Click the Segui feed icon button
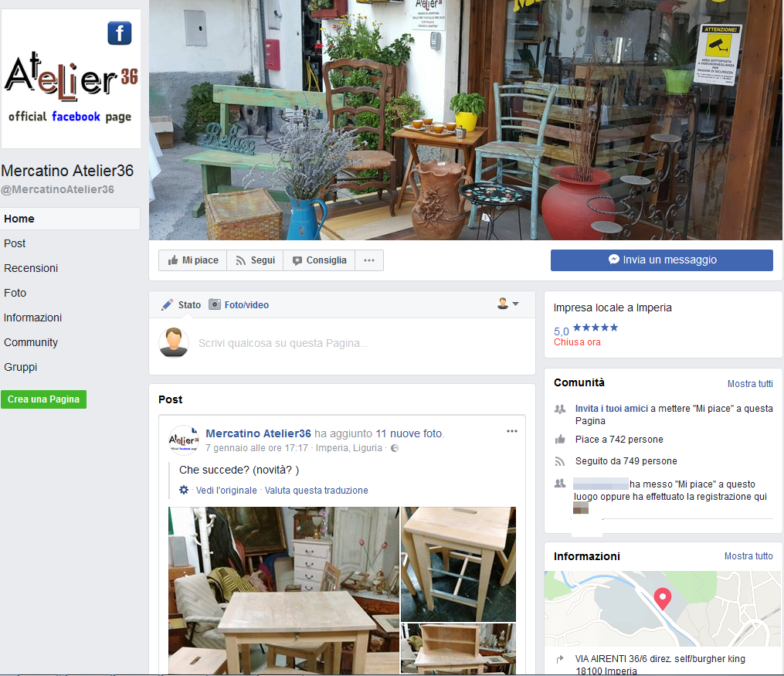This screenshot has height=676, width=784. coord(255,260)
